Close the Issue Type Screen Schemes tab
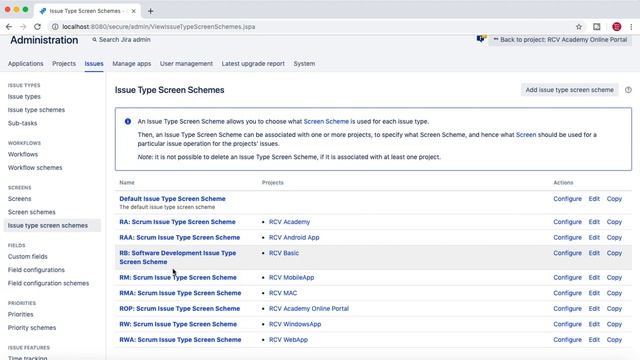The height and width of the screenshot is (360, 640). click(x=133, y=11)
